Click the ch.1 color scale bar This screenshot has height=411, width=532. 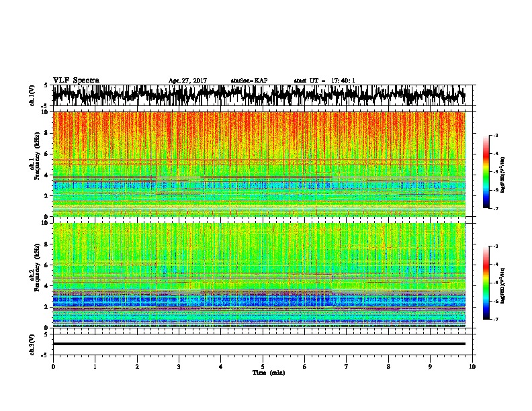point(486,172)
